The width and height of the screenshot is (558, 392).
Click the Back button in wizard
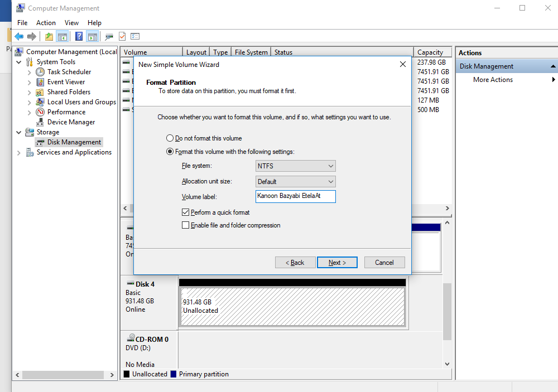point(295,263)
